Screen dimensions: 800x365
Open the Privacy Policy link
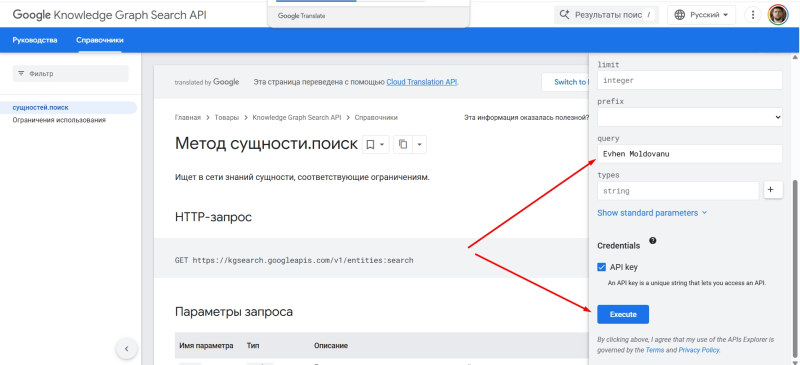(x=698, y=350)
